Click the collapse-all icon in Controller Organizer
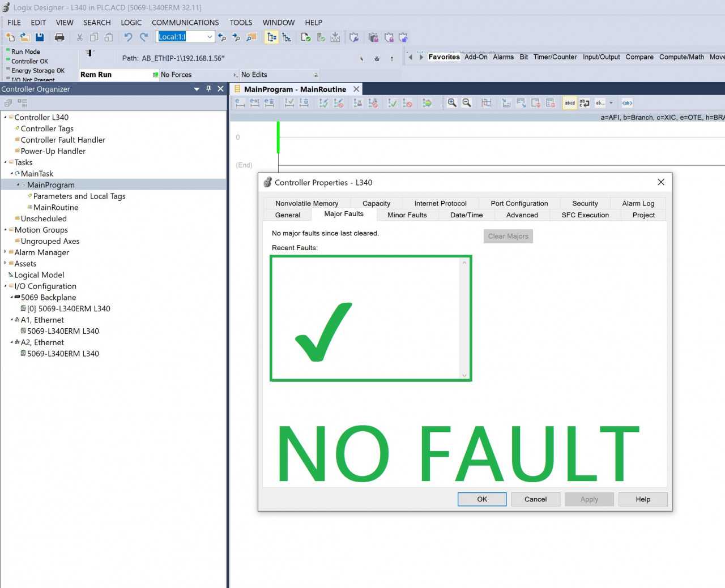This screenshot has height=588, width=725. (x=8, y=103)
